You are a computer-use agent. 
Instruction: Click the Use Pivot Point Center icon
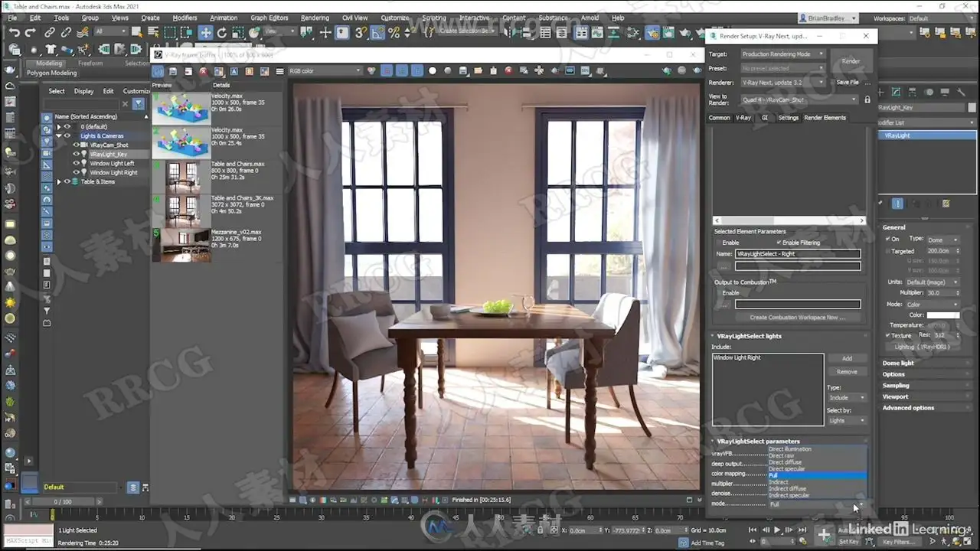click(x=308, y=33)
